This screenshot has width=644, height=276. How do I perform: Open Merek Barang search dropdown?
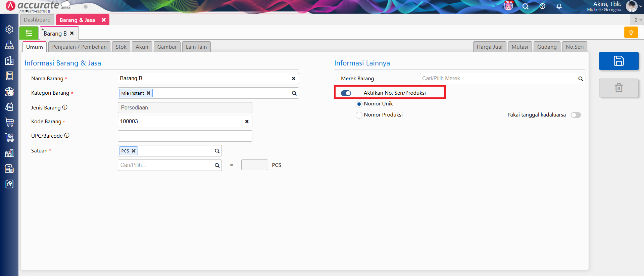click(x=580, y=79)
